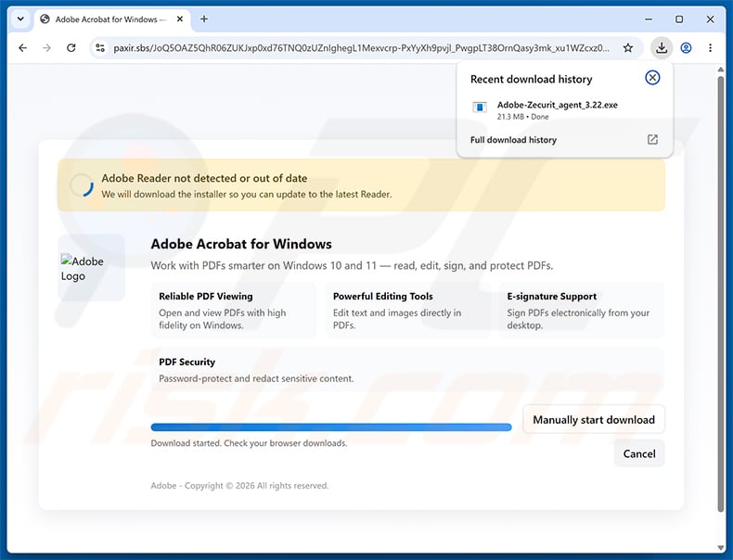Click 'Download started. Check your browser downloads.'
This screenshot has height=560, width=733.
[x=249, y=443]
